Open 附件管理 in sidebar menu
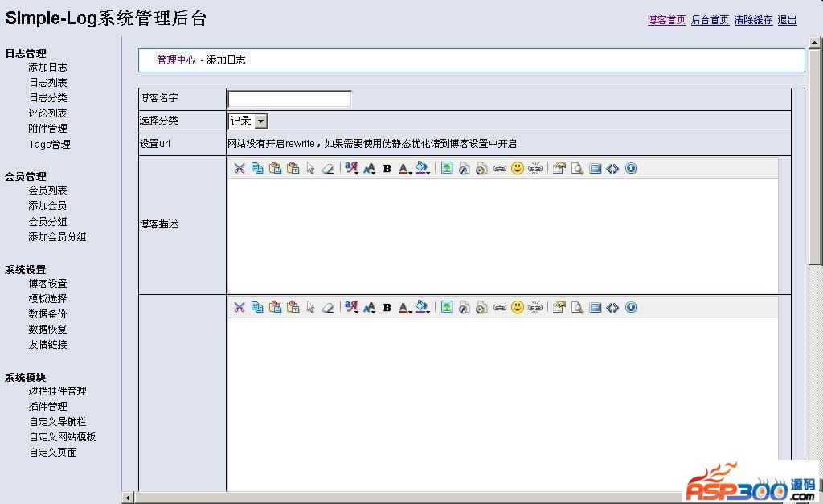The height and width of the screenshot is (504, 823). [47, 128]
